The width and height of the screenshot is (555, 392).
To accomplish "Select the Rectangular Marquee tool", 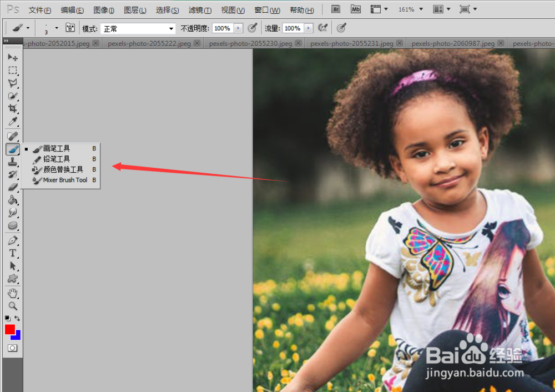I will (x=13, y=71).
